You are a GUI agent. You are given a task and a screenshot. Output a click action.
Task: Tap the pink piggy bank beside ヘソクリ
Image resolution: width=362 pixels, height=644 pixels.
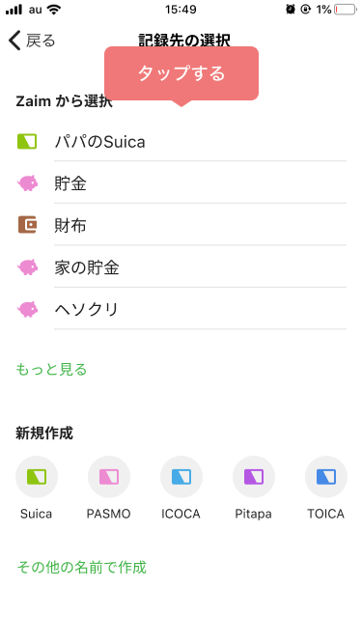click(x=27, y=309)
